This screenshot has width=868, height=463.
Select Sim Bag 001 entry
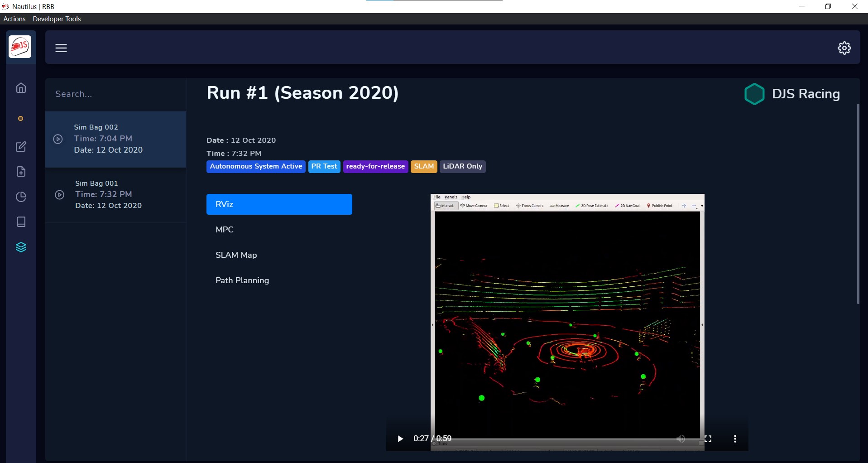(x=116, y=195)
